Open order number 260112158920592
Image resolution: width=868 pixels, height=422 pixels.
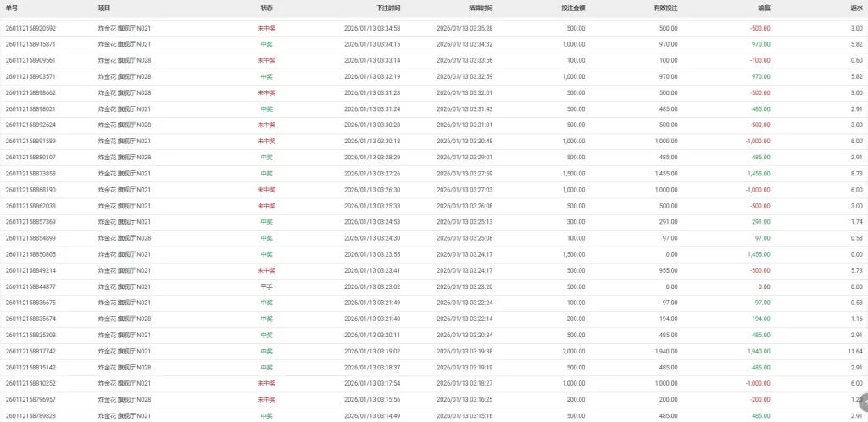click(31, 28)
